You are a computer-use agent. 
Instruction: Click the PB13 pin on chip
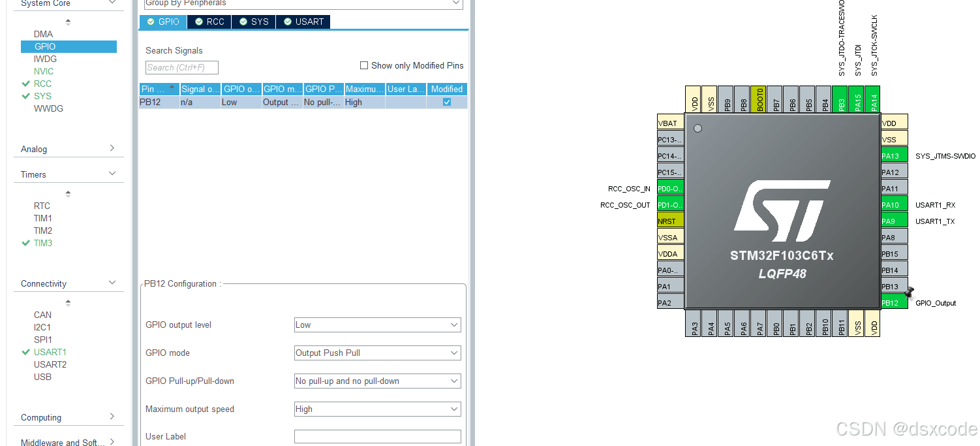895,286
